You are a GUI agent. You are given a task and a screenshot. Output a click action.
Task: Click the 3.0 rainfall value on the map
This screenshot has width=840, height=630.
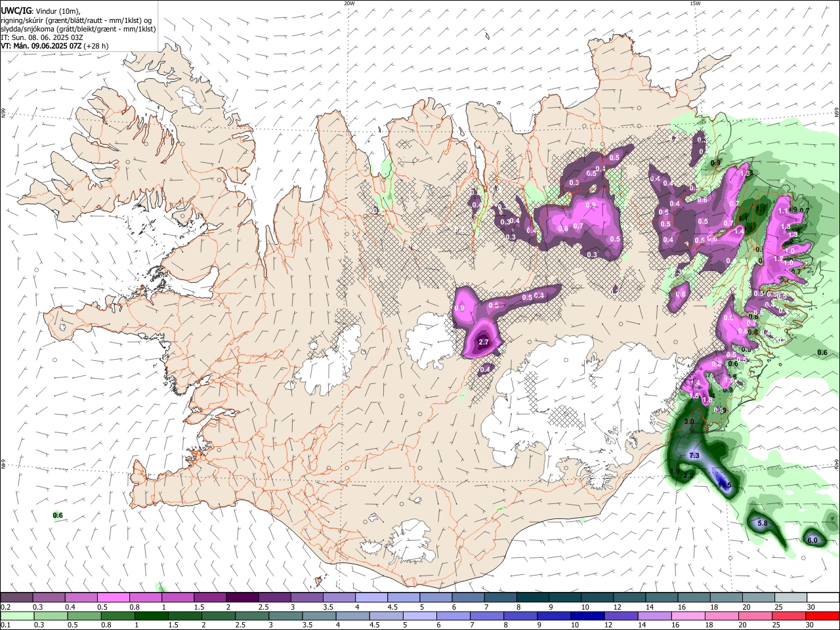tap(689, 421)
